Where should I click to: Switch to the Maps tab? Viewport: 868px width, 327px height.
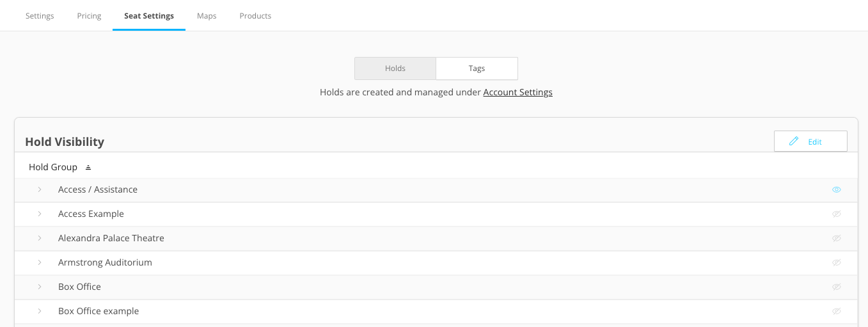coord(207,16)
